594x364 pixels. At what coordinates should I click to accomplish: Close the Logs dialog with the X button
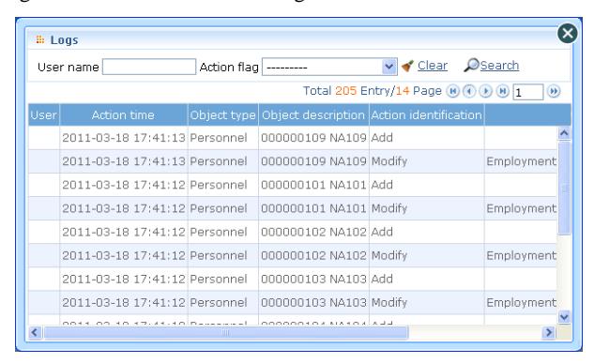[x=568, y=34]
